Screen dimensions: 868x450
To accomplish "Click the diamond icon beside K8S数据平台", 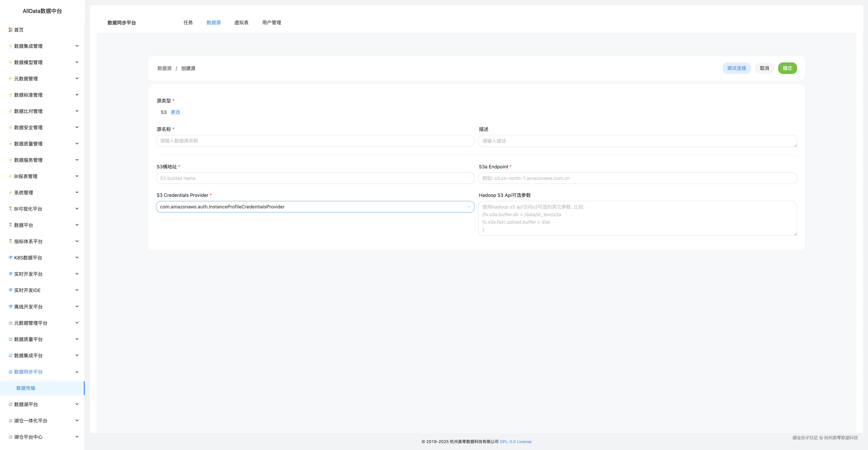I will (x=11, y=258).
